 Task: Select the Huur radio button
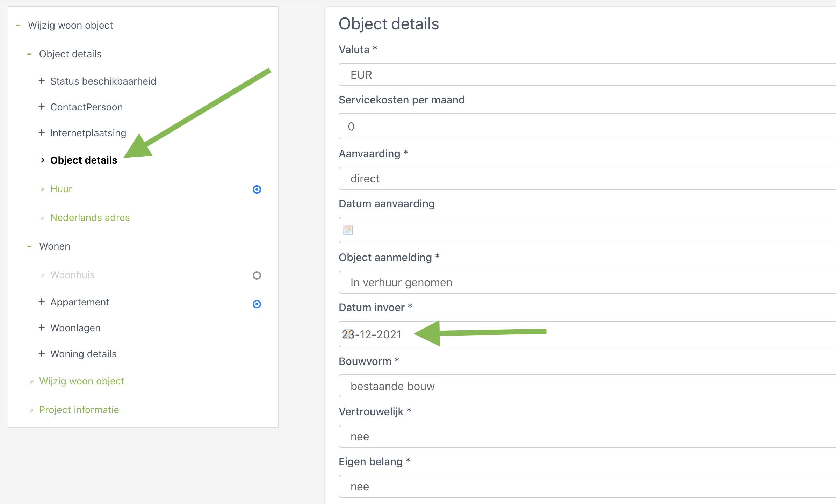[x=257, y=189]
